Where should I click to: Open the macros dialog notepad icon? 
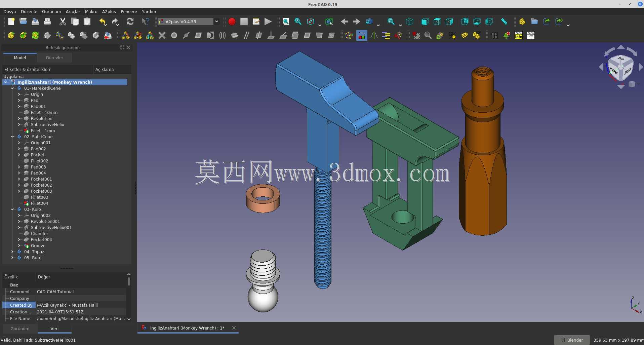(x=256, y=22)
